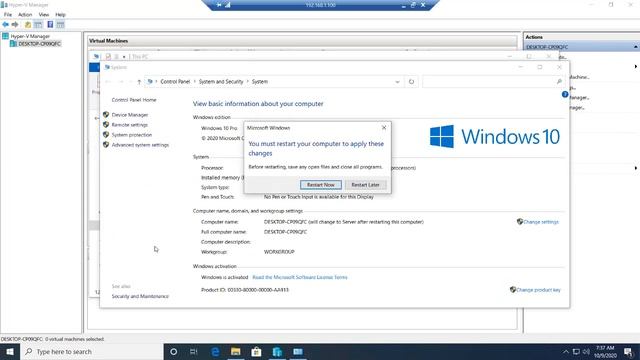
Task: Open Security and Maintenance link
Action: 140,296
